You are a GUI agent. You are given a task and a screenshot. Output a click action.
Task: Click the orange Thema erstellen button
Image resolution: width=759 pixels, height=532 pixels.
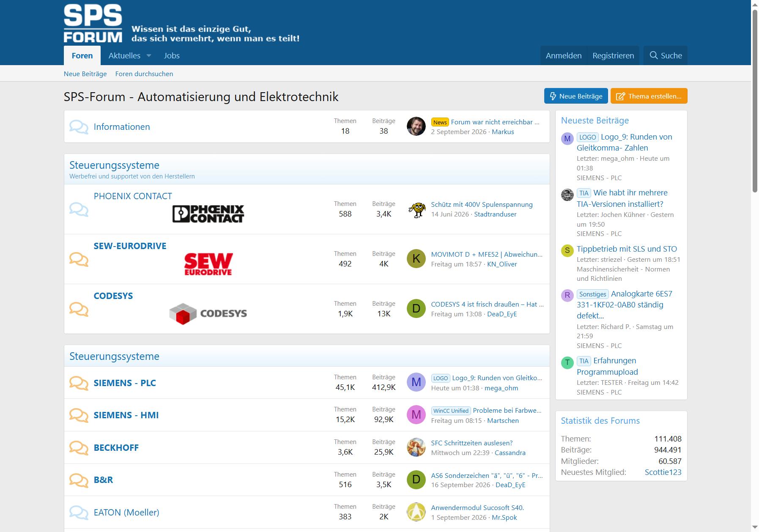(649, 96)
